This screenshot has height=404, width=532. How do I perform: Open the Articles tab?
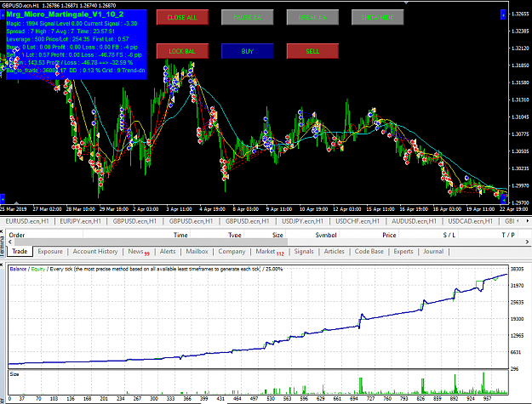[x=335, y=252]
